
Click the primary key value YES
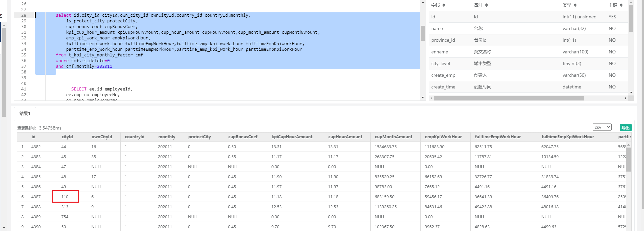[612, 17]
